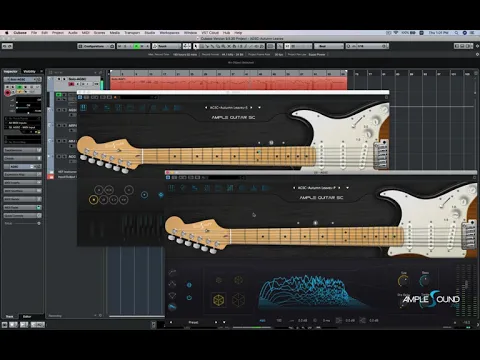Click the timeline ruler above the red clip
The width and height of the screenshot is (480, 360).
(228, 73)
